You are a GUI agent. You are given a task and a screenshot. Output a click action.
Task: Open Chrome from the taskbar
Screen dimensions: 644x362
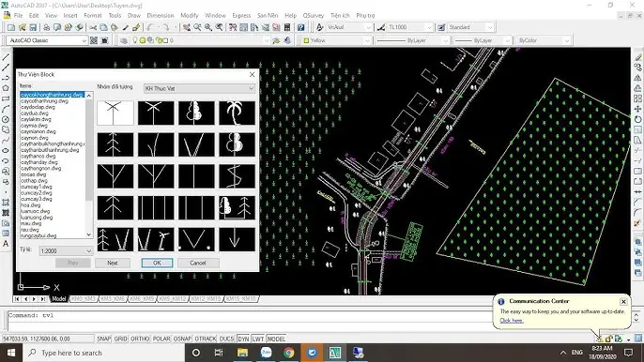click(x=289, y=353)
